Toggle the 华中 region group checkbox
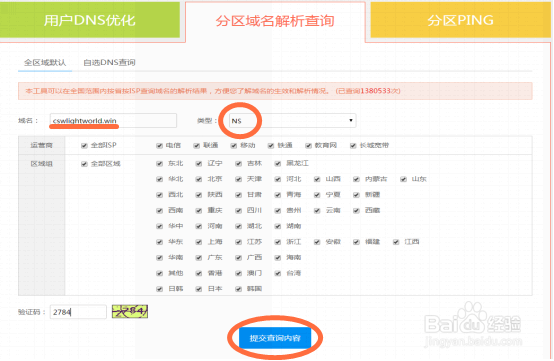Viewport: 554px width, 361px height. (x=159, y=226)
